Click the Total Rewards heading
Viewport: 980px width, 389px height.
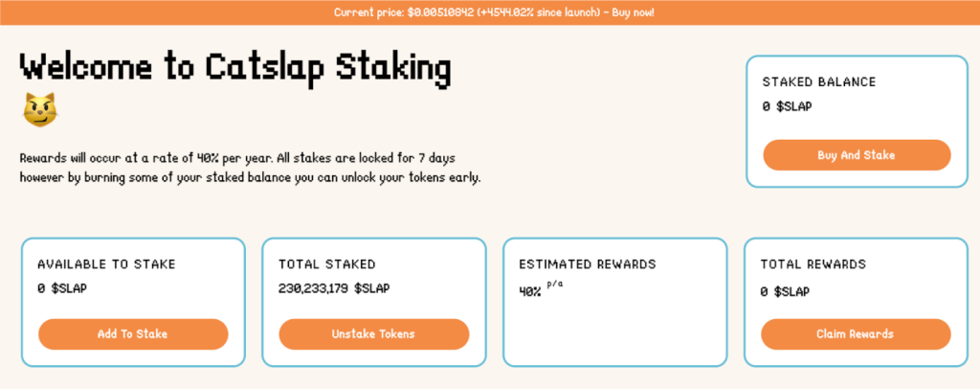(813, 264)
